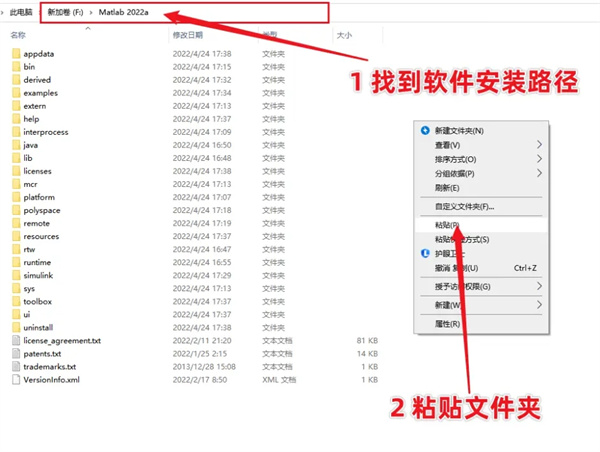
Task: Click date 2022/4/24 16:48 of lib
Action: point(202,158)
